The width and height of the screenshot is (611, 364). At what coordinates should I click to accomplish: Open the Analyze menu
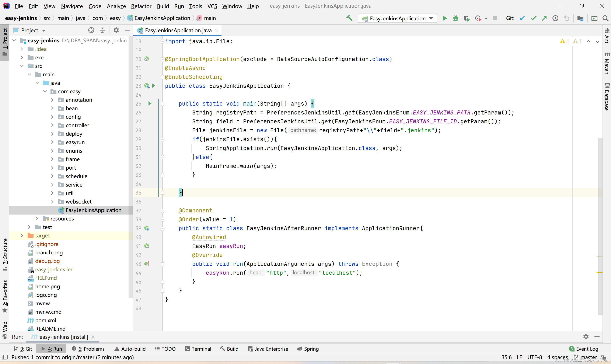[116, 6]
